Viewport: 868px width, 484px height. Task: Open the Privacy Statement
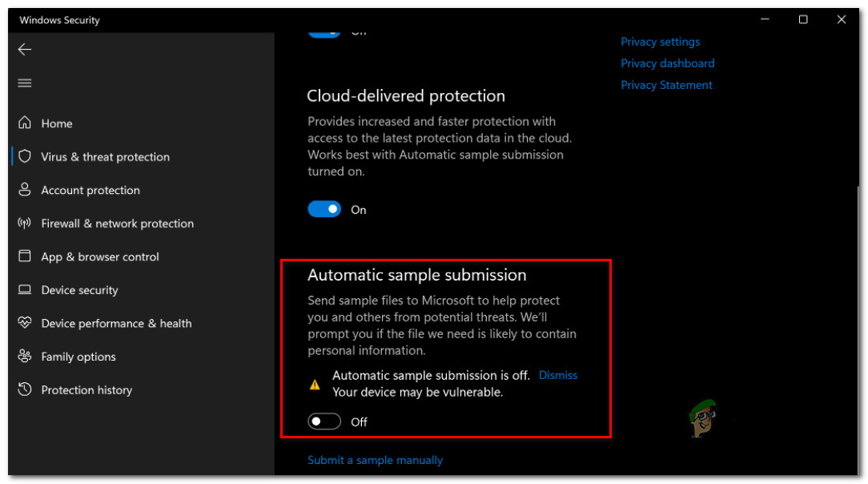point(666,84)
